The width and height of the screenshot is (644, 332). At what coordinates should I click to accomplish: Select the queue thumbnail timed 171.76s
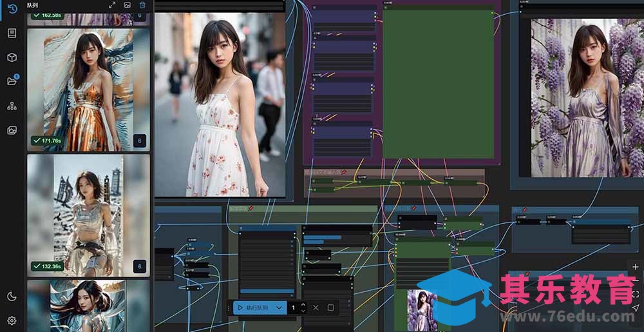pyautogui.click(x=88, y=90)
